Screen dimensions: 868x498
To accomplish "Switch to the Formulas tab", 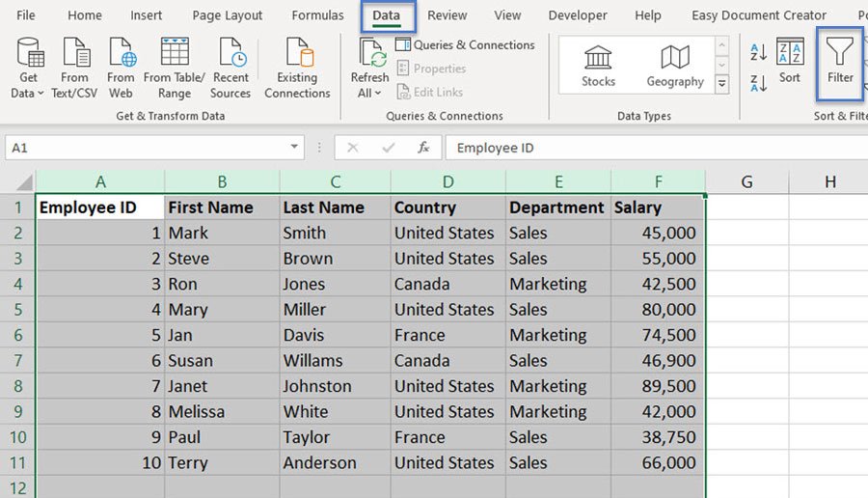I will pos(317,15).
